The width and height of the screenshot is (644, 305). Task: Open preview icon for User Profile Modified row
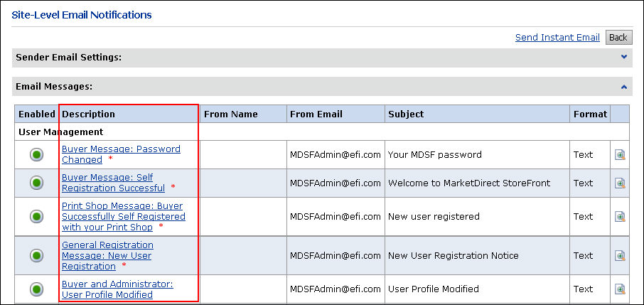click(x=620, y=289)
